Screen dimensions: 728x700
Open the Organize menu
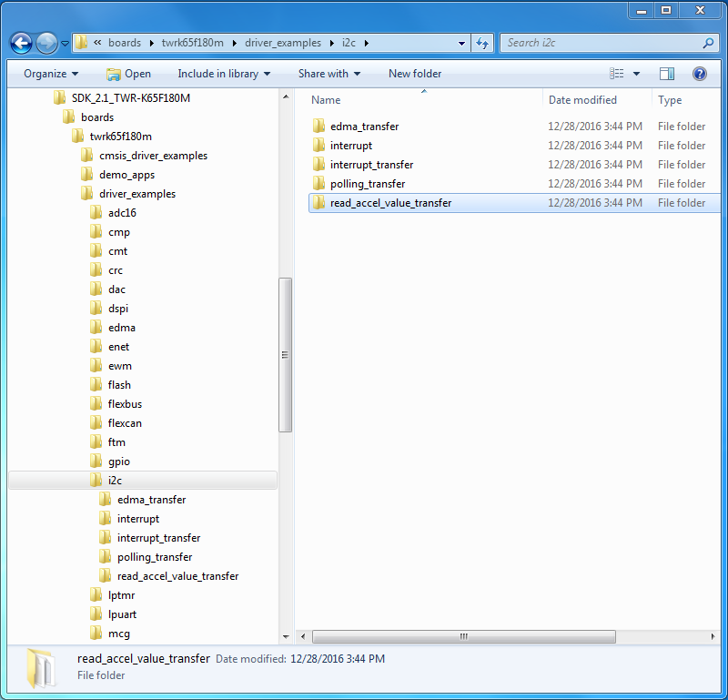pyautogui.click(x=51, y=74)
